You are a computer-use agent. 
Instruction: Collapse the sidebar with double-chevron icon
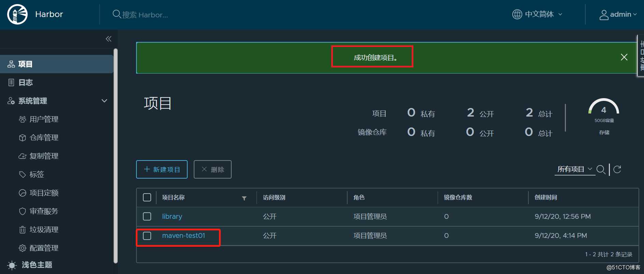tap(108, 39)
